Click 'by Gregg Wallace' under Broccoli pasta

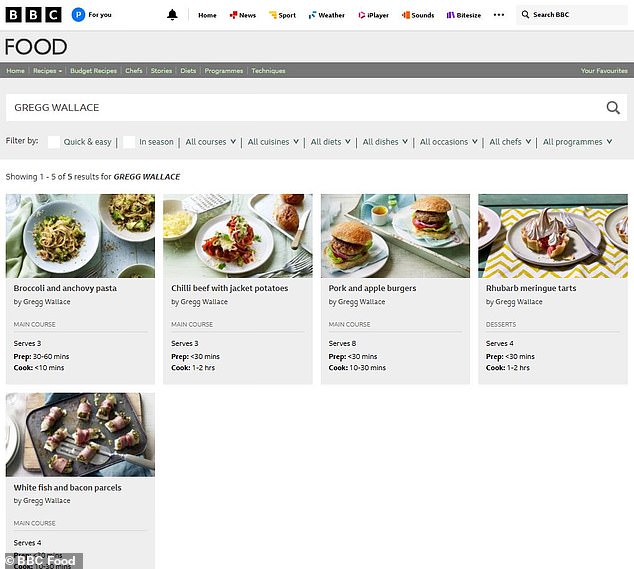pos(42,302)
